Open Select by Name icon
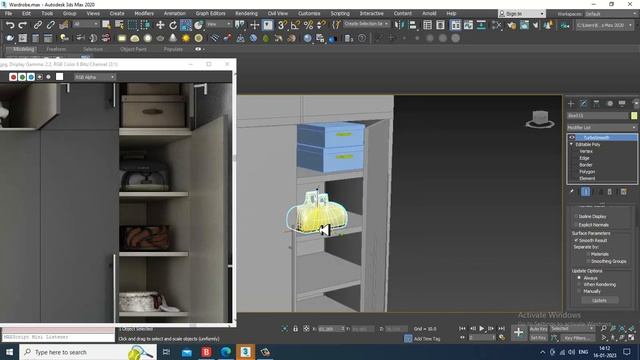 pos(119,25)
